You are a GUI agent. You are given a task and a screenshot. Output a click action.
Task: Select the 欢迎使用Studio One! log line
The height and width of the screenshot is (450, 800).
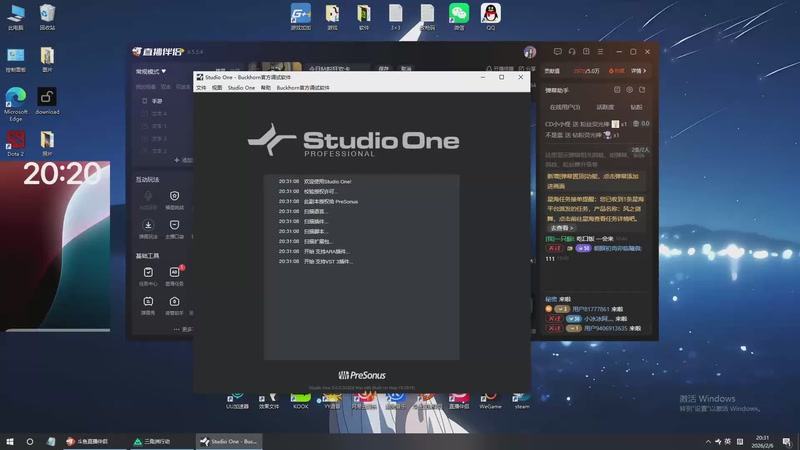[x=327, y=181]
